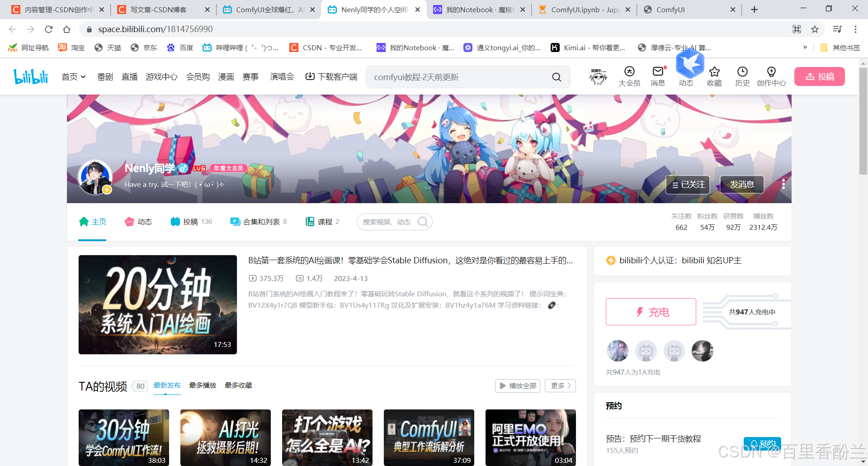Click 播放全部 button
Image resolution: width=868 pixels, height=466 pixels.
518,385
